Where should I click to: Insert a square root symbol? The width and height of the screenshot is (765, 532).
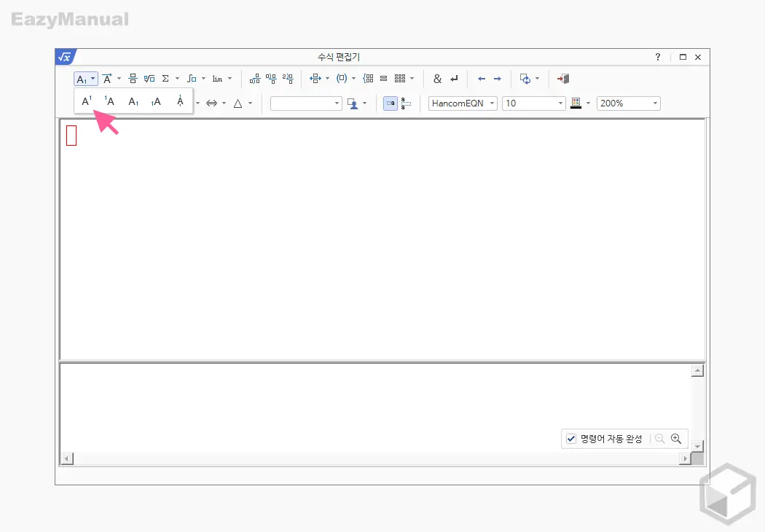pos(149,79)
